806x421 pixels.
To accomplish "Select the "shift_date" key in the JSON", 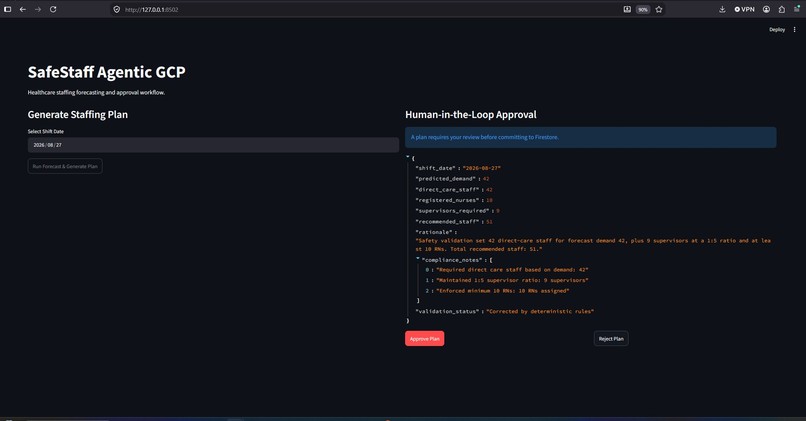I will pos(435,168).
